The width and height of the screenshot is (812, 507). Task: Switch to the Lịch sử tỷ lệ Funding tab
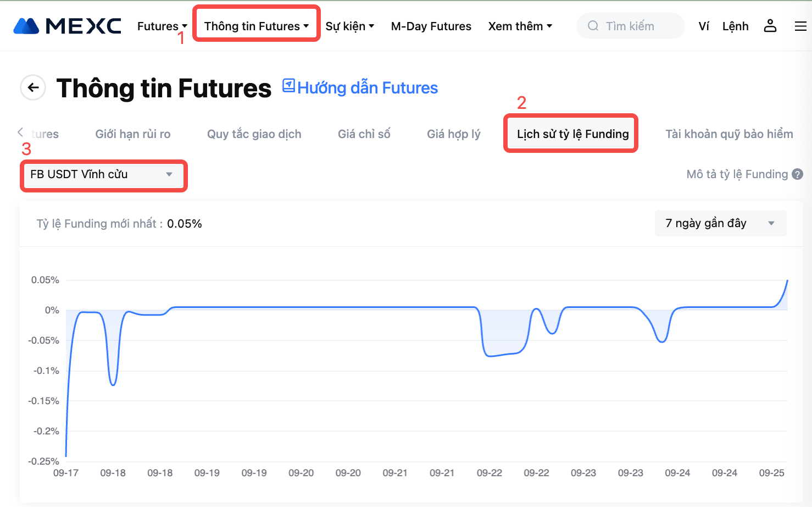pos(572,134)
